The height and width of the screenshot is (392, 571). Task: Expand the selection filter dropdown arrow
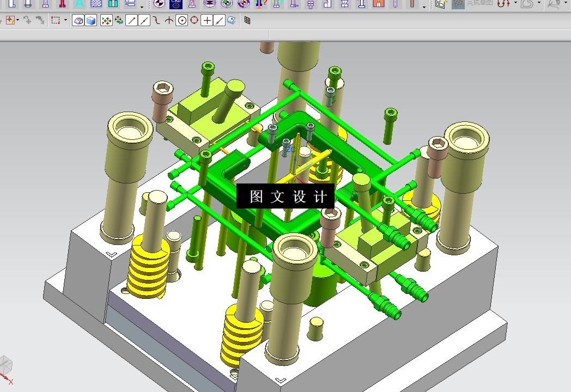point(18,20)
